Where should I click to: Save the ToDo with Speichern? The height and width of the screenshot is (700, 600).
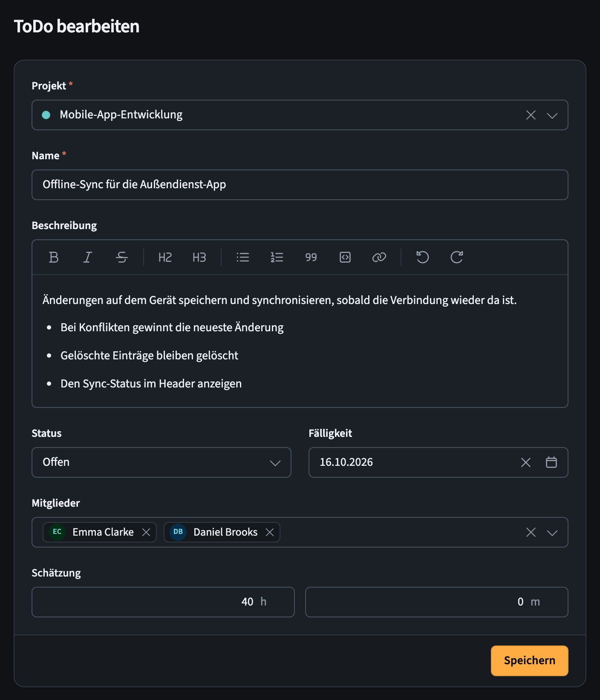(530, 661)
